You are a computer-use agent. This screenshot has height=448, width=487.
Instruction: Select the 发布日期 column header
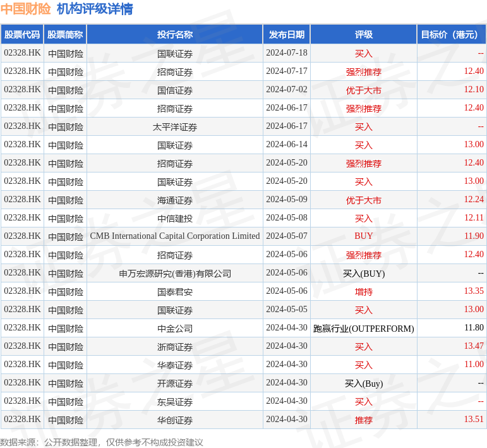[x=287, y=35]
